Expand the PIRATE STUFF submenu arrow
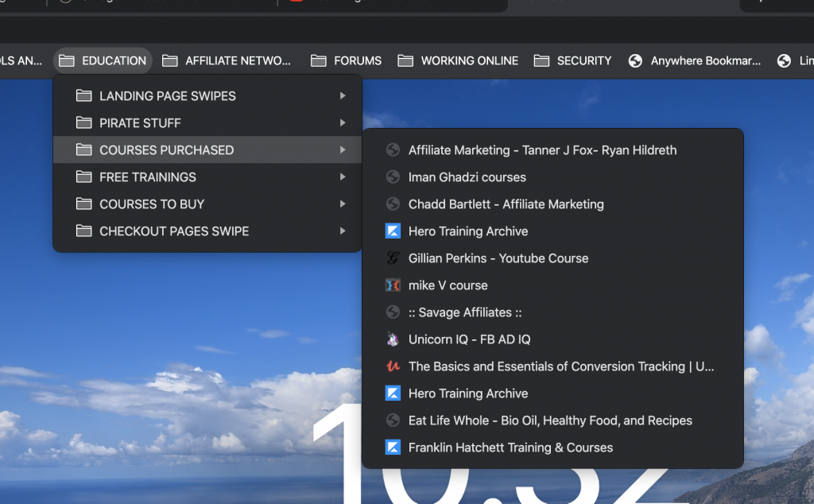The height and width of the screenshot is (504, 814). (x=343, y=122)
